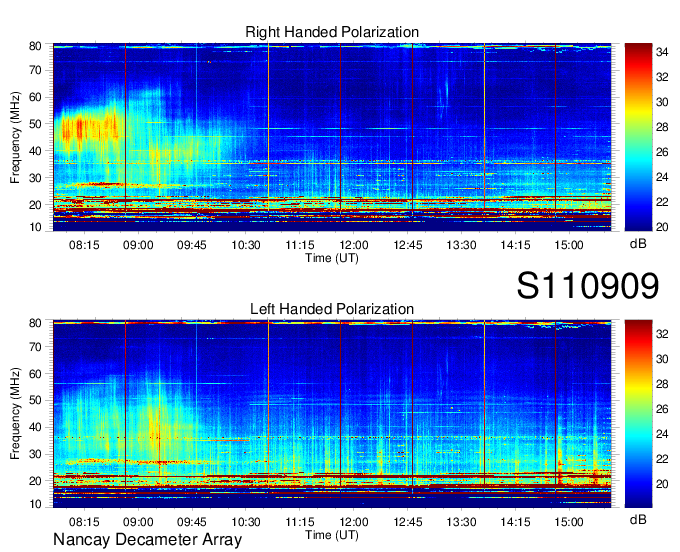Click the 60 frequency tick of Right Handed plot
This screenshot has height=552, width=680.
pyautogui.click(x=35, y=97)
